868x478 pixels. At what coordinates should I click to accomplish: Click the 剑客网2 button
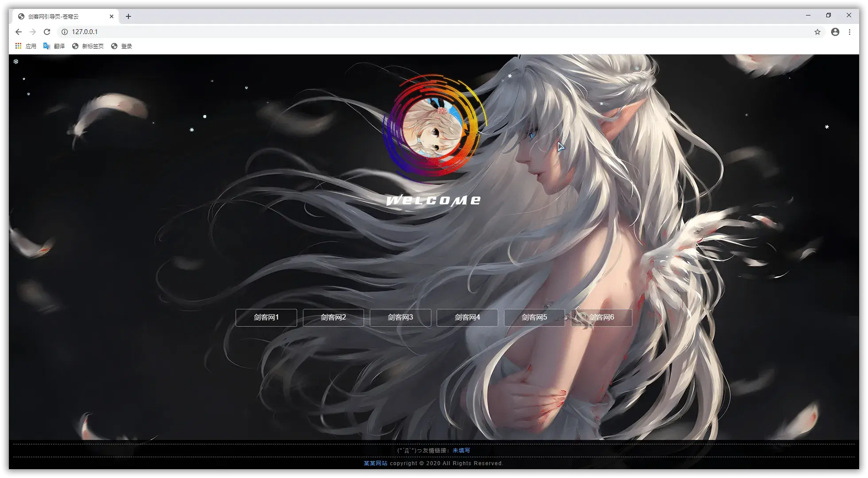coord(333,317)
